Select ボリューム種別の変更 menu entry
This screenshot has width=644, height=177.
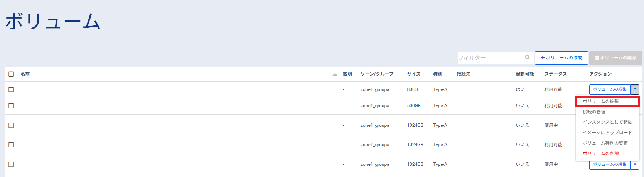pyautogui.click(x=605, y=143)
